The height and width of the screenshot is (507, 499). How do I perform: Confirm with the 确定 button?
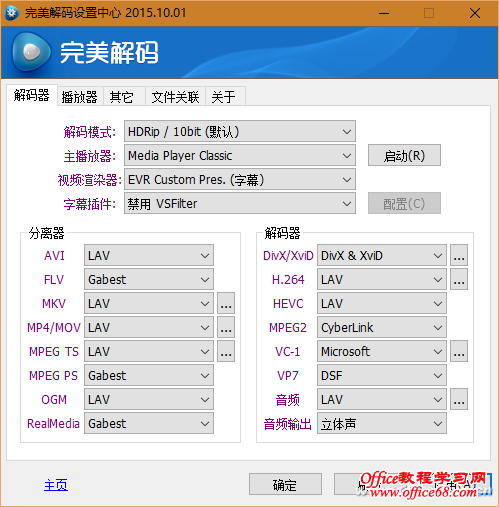(285, 484)
